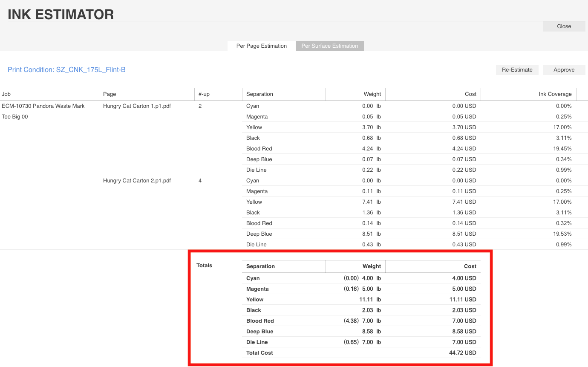The width and height of the screenshot is (588, 367).
Task: Click #-up value 4 for Carton 2
Action: pos(200,181)
